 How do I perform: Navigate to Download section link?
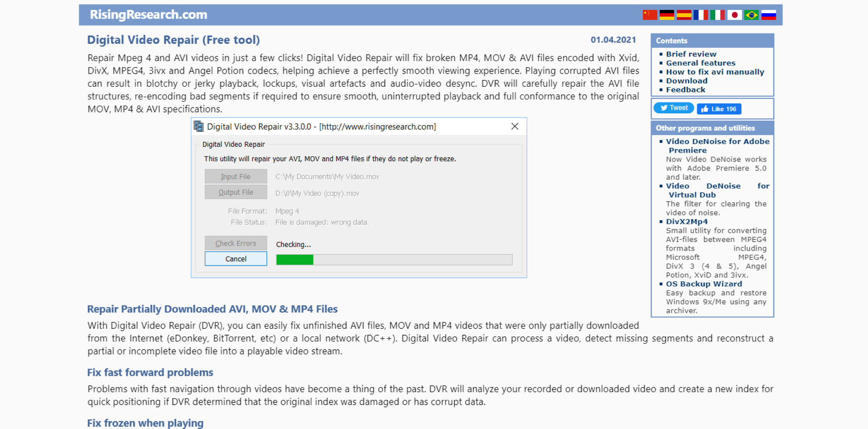[x=686, y=81]
